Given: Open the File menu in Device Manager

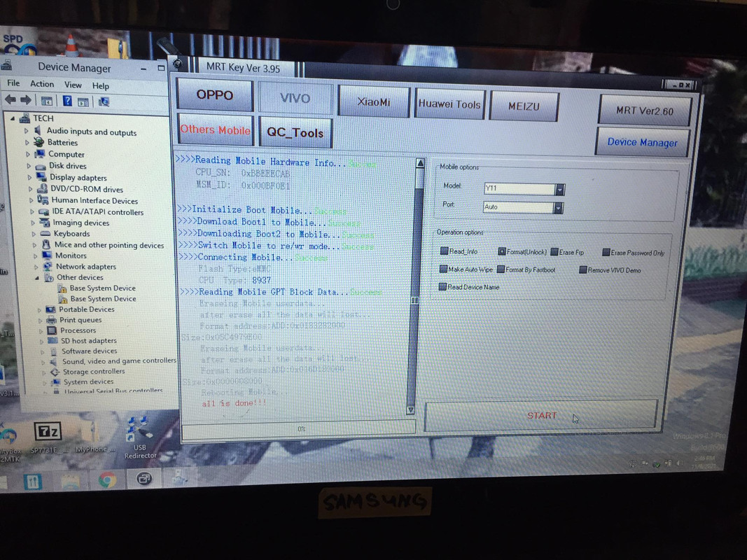Looking at the screenshot, I should tap(13, 83).
